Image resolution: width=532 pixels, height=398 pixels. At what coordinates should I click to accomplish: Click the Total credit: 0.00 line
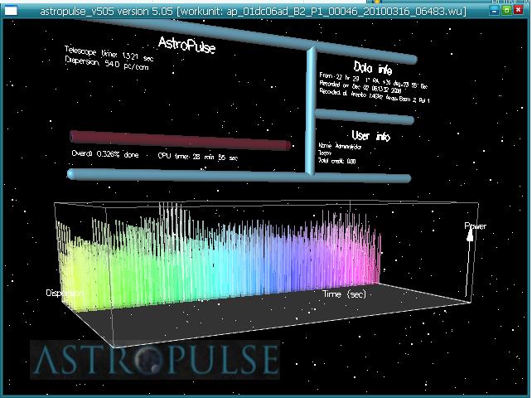[x=337, y=161]
